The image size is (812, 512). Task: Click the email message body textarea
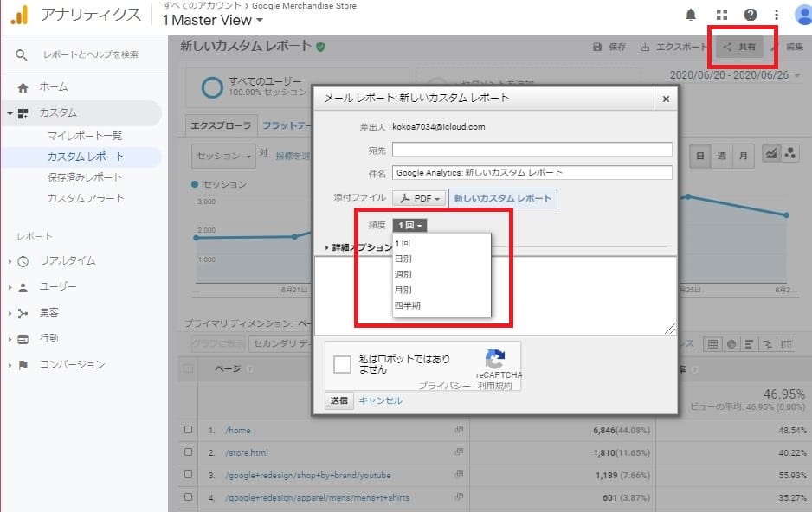495,296
